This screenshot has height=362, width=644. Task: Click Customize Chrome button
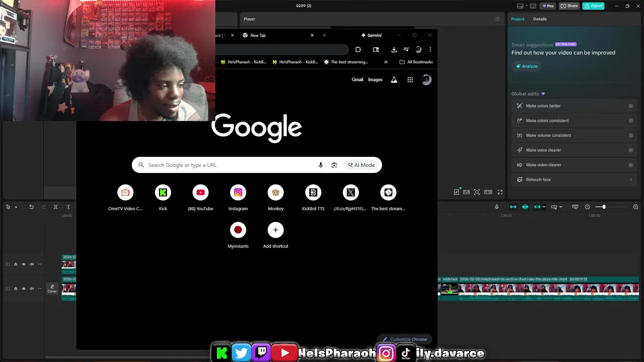(x=405, y=339)
